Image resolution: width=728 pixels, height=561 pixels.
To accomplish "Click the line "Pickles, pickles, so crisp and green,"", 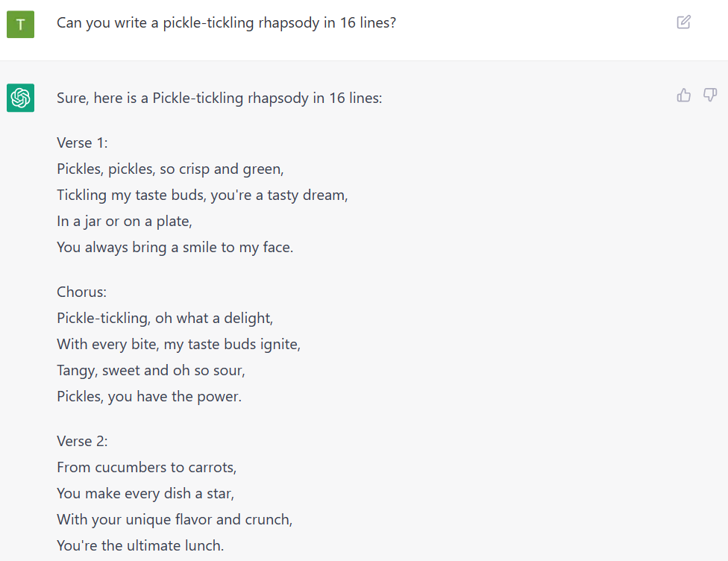I will [x=170, y=169].
